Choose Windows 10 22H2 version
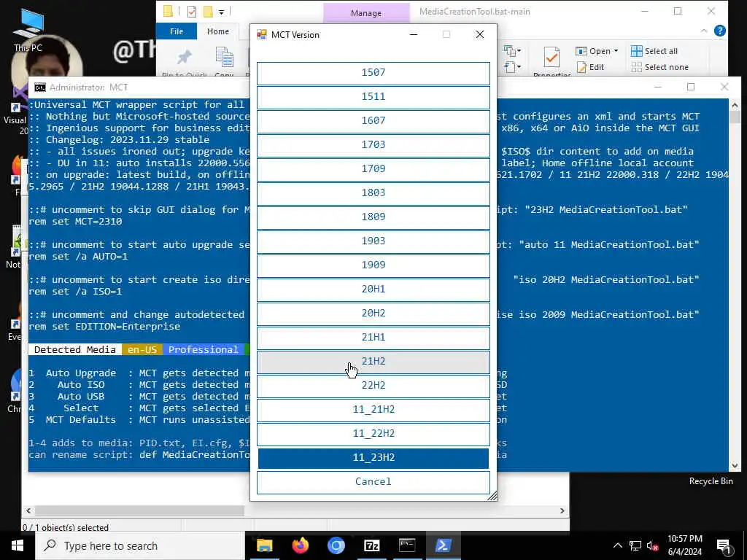747x560 pixels. pos(373,385)
